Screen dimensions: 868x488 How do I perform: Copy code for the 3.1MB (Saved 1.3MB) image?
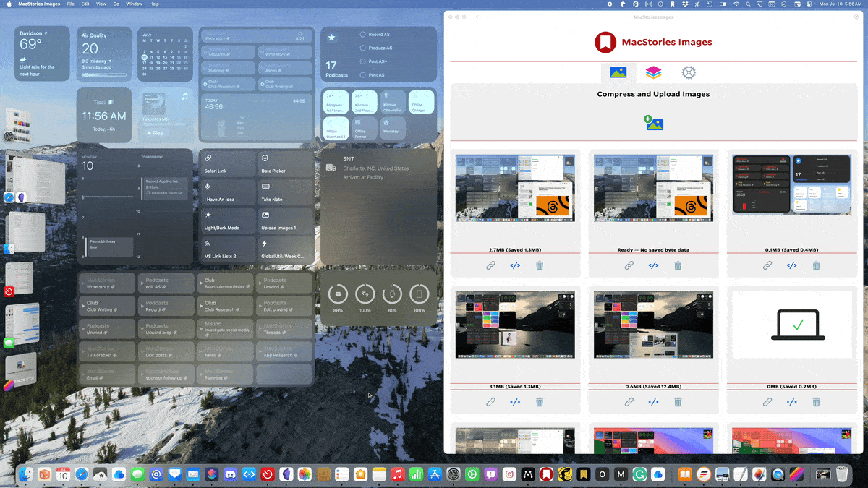(515, 402)
